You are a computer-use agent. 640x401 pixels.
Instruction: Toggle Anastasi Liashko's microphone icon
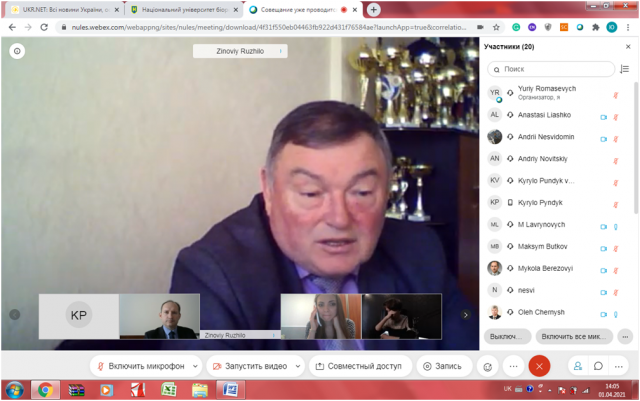point(616,117)
